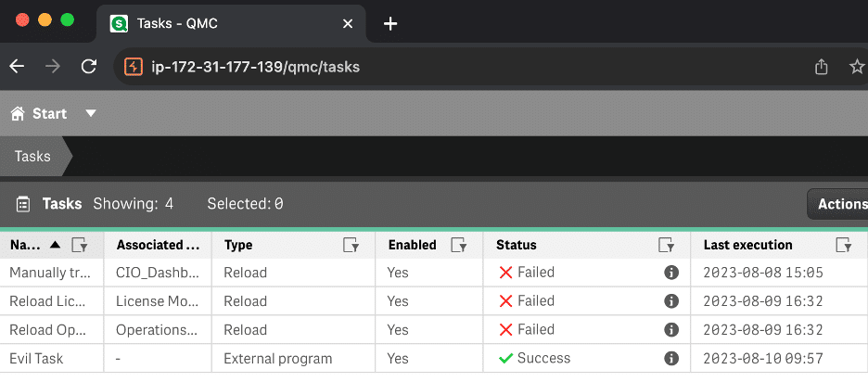Switch to the Tasks - QMC browser tab
Image resolution: width=868 pixels, height=382 pixels.
(232, 24)
